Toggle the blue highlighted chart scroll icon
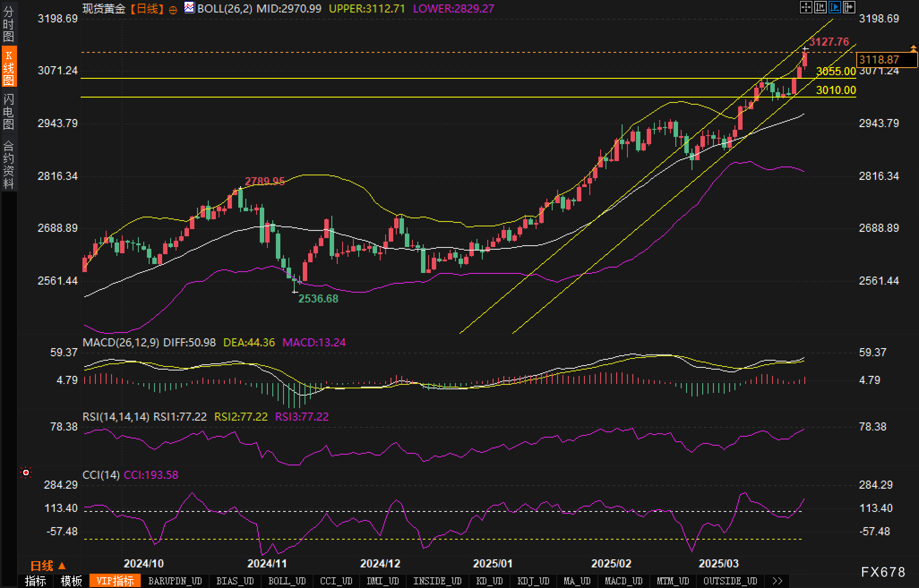The image size is (919, 588). point(834,7)
